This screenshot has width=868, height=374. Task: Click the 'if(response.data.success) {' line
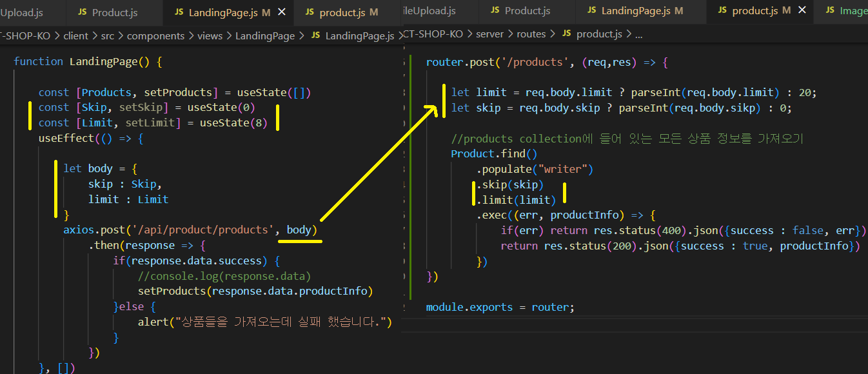tap(197, 261)
